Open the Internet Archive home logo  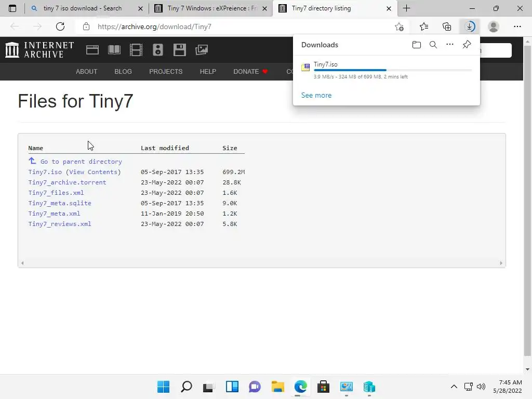click(x=39, y=50)
